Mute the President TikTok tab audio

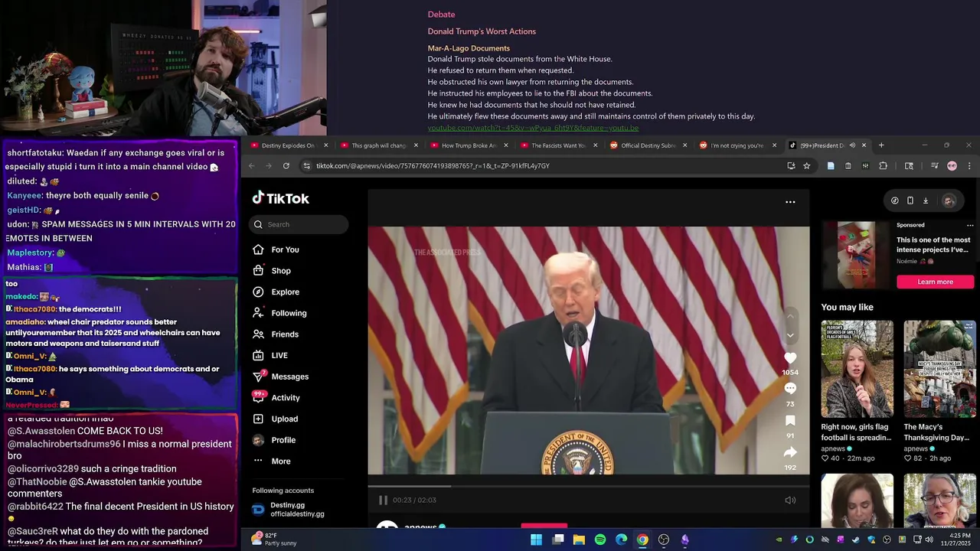pyautogui.click(x=852, y=145)
